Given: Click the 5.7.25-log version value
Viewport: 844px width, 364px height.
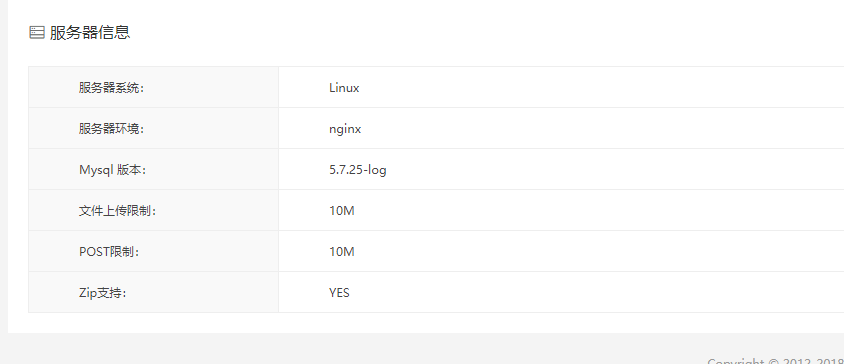Looking at the screenshot, I should (358, 170).
